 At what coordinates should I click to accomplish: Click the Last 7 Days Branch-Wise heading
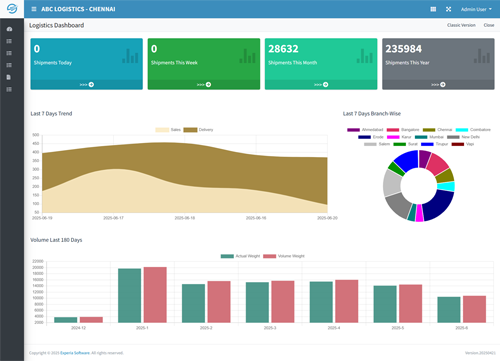pos(372,114)
